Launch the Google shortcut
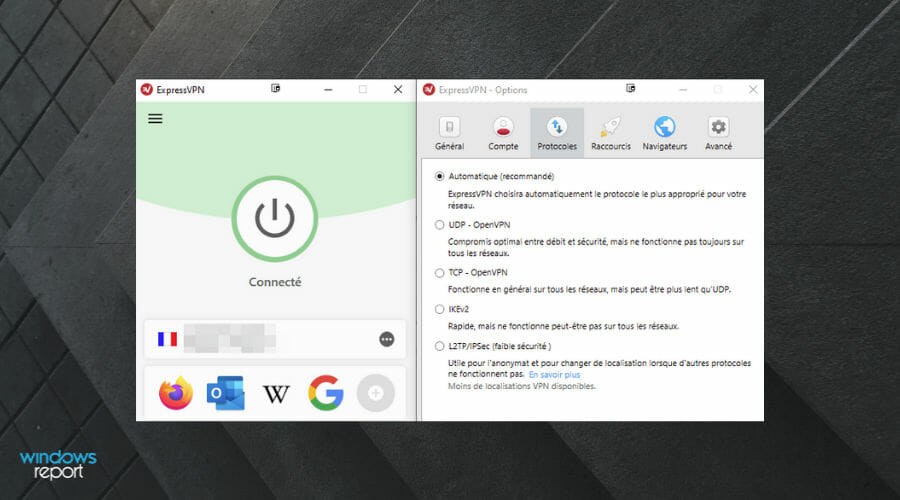900x500 pixels. tap(325, 393)
